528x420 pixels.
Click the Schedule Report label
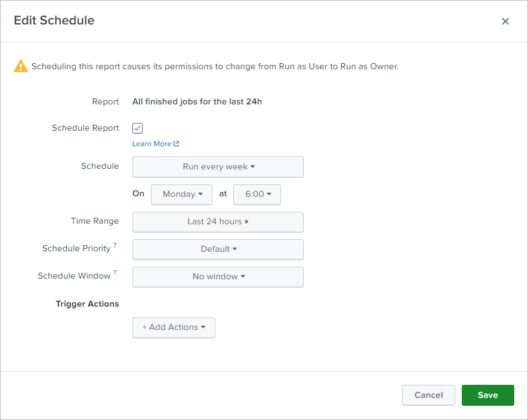pos(85,128)
